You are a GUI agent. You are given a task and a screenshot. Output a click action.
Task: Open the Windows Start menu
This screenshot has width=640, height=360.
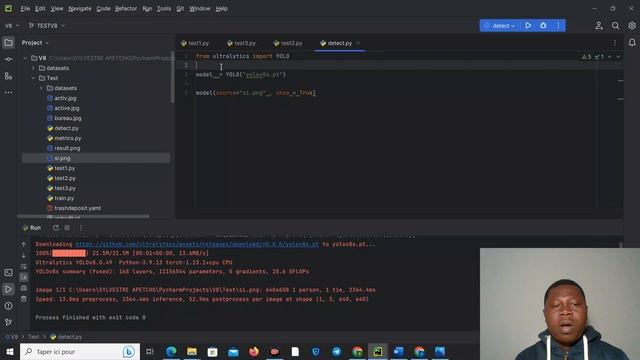pos(10,351)
